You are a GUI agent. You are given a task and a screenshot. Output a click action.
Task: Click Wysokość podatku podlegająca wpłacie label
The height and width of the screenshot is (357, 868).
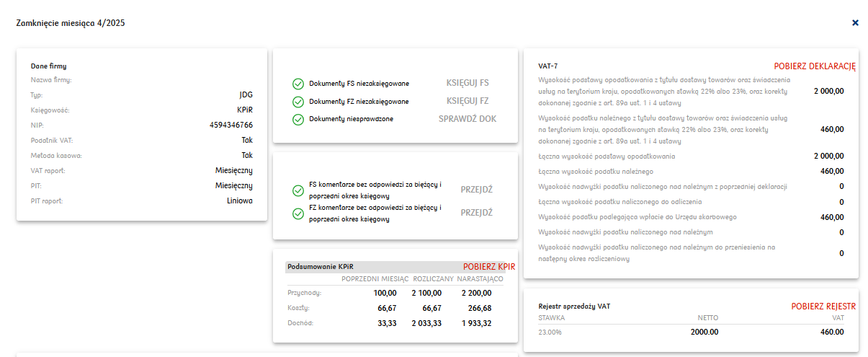point(637,216)
